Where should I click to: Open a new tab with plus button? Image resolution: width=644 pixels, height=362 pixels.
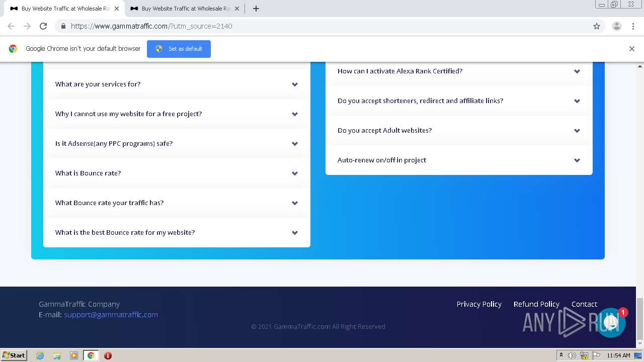click(256, 9)
